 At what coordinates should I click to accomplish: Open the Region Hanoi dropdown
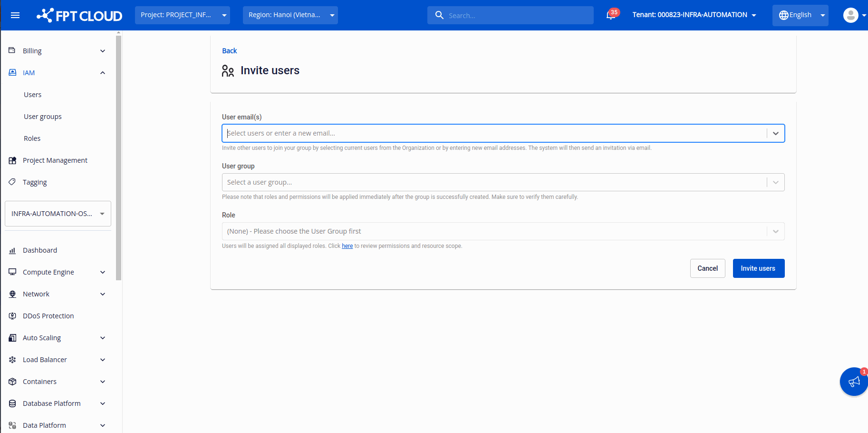tap(290, 15)
